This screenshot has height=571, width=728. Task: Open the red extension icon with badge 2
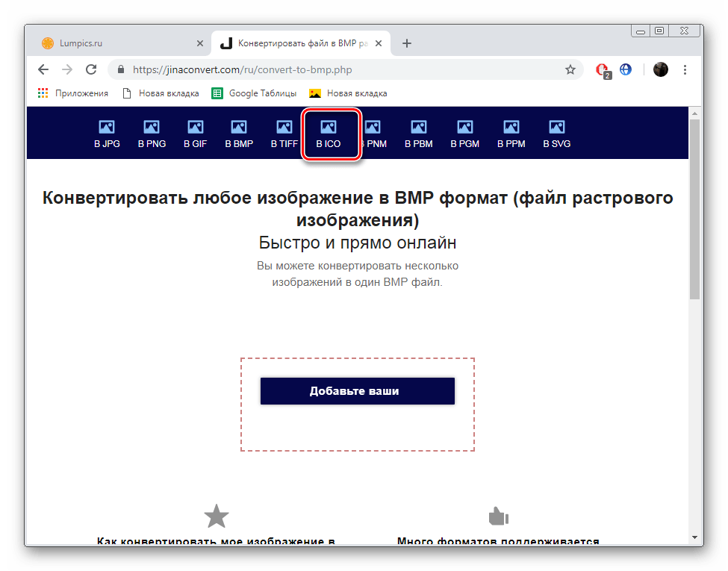point(603,70)
